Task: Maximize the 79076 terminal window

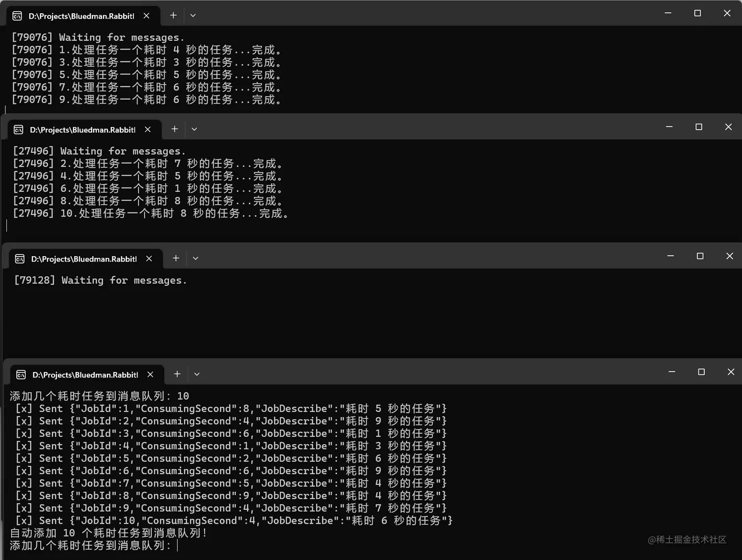Action: [697, 13]
